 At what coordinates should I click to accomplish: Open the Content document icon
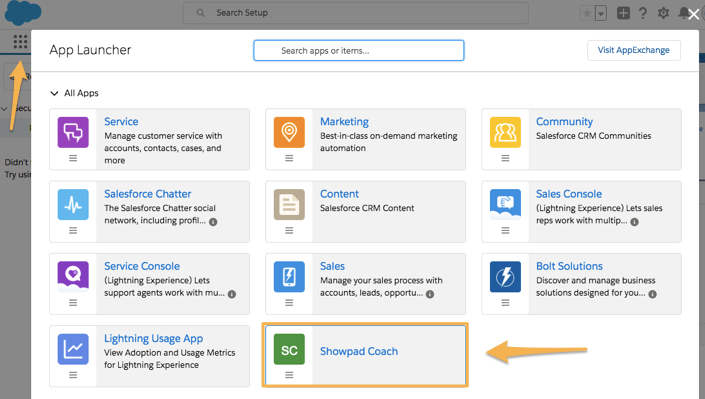pos(289,205)
